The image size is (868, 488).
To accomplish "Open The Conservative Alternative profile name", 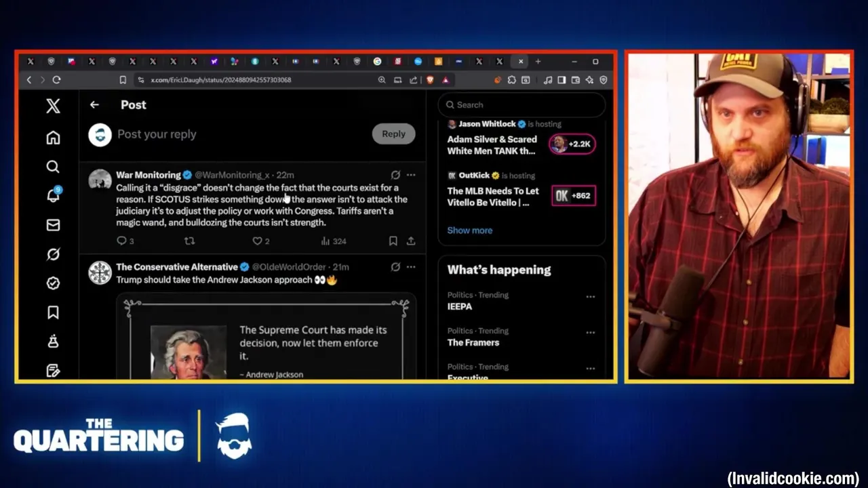I will [177, 267].
